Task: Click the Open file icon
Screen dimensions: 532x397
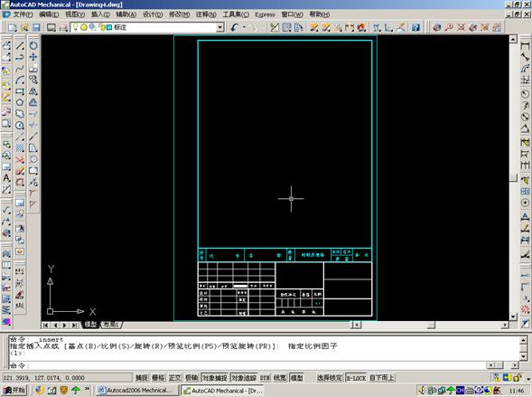Action: tap(24, 27)
